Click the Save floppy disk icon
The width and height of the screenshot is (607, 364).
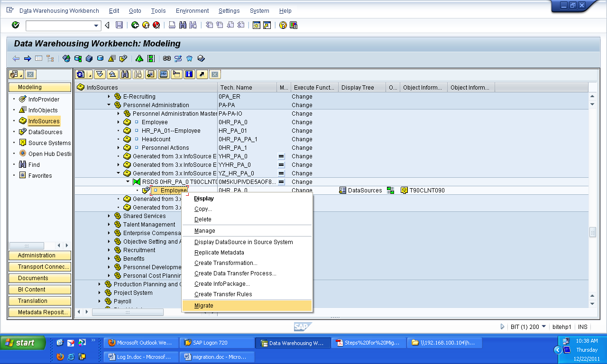120,25
